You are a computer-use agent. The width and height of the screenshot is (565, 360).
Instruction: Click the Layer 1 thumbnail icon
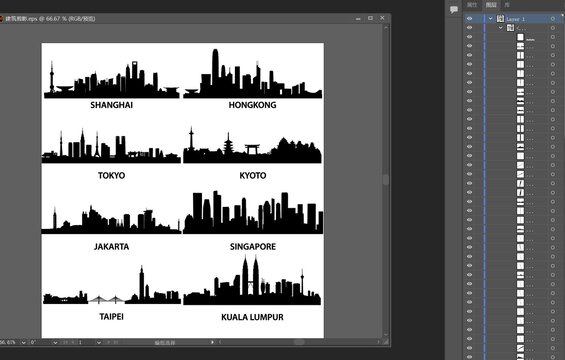pos(500,18)
